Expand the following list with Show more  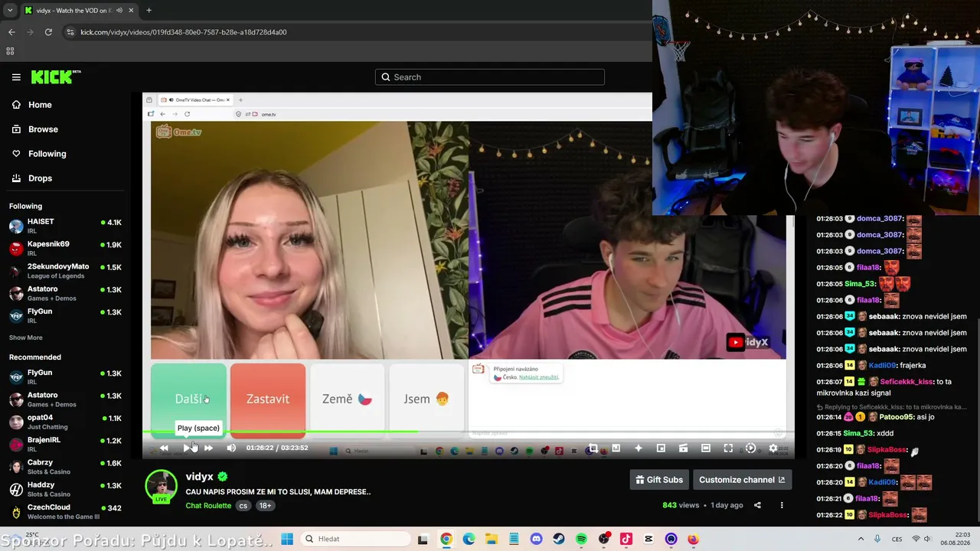(26, 337)
